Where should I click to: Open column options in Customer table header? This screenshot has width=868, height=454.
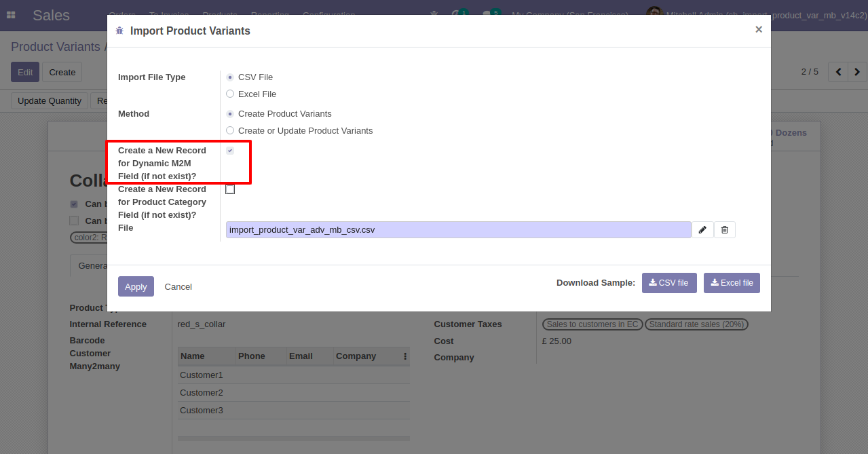coord(405,356)
